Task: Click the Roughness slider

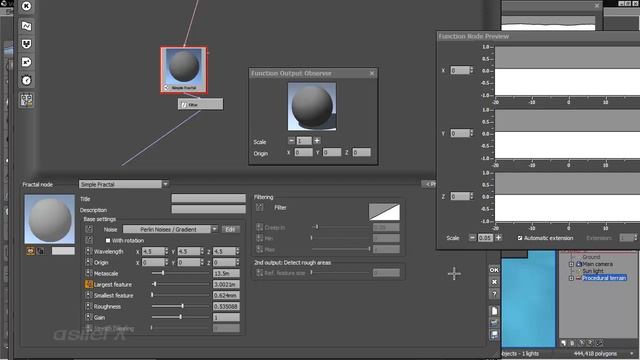Action: tap(180, 306)
